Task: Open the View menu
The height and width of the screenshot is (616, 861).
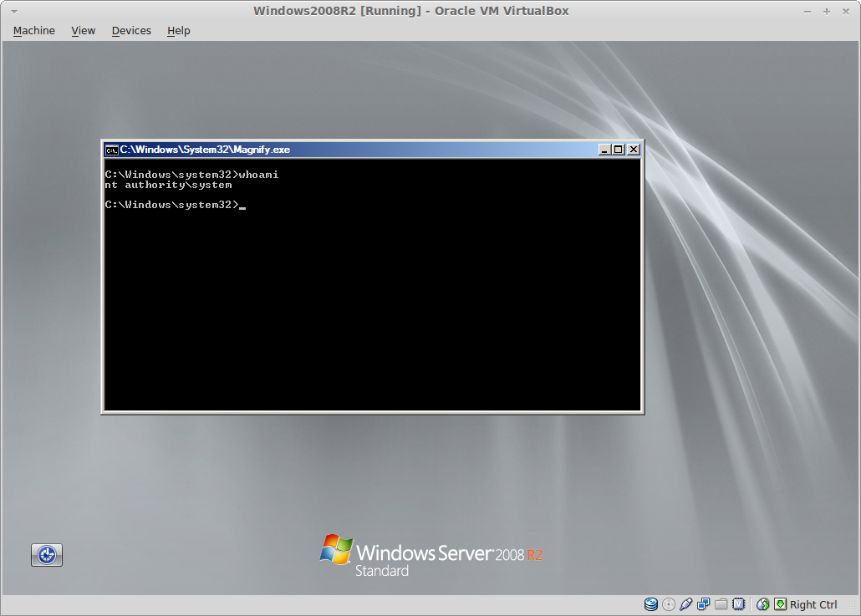Action: coord(83,31)
